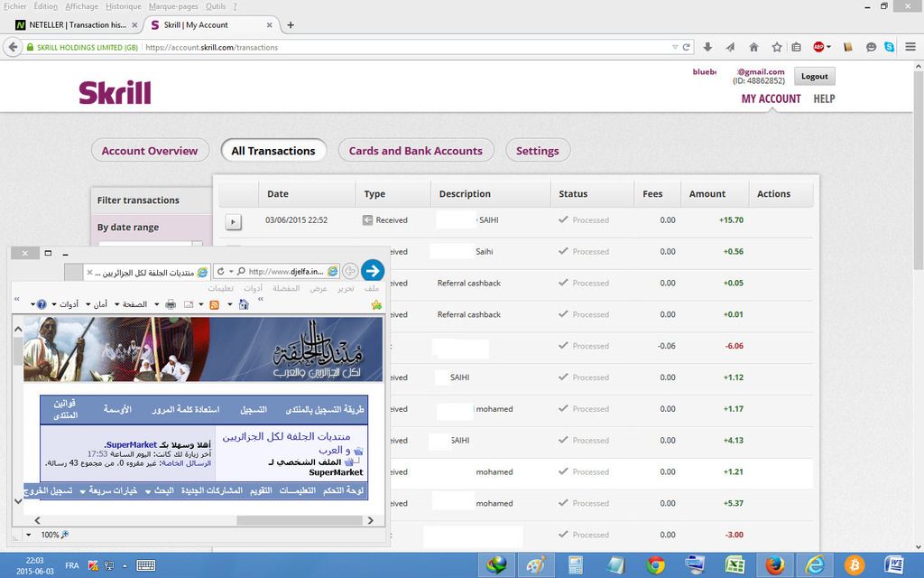Image resolution: width=924 pixels, height=578 pixels.
Task: Click لوحة التحكم link in forum navbar
Action: coord(343,490)
